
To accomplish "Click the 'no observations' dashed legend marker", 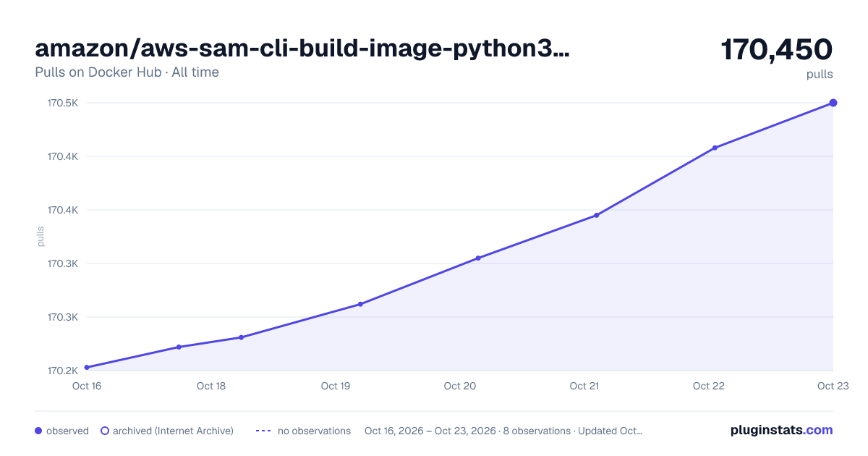I will coord(263,431).
